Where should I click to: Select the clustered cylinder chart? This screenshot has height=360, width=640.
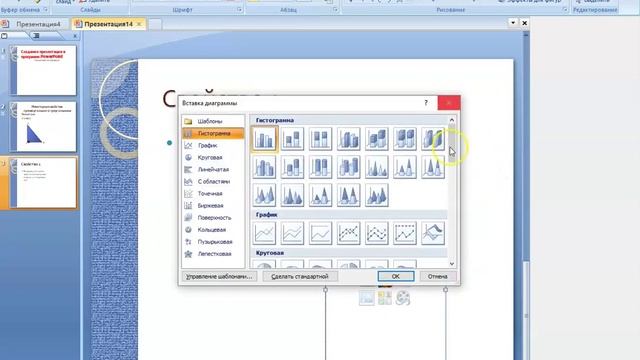point(264,167)
